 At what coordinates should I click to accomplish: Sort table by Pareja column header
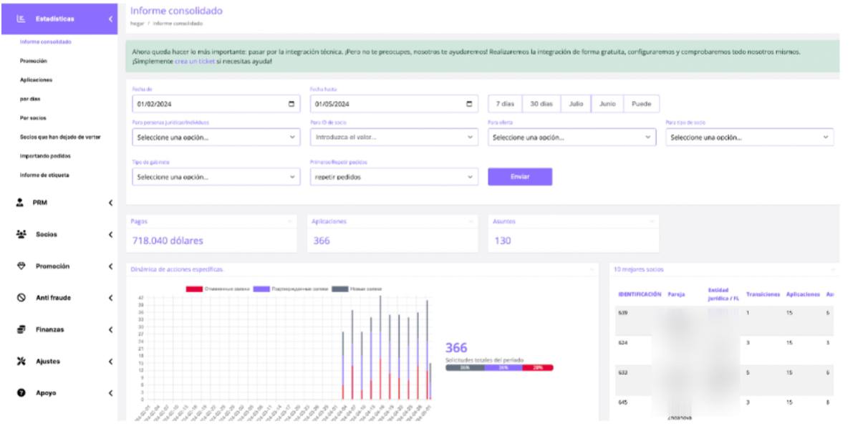pyautogui.click(x=675, y=294)
